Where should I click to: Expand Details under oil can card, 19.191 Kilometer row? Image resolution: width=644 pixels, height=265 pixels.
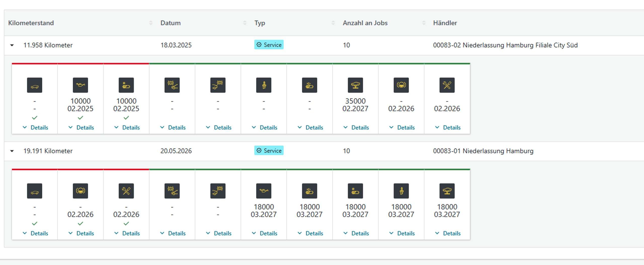coord(264,233)
